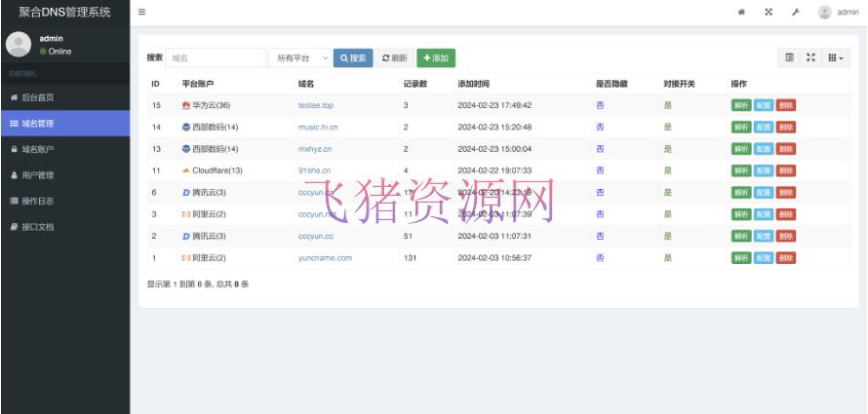Screen dimensions: 868x414
Task: Open the 所有平台 platform dropdown
Action: click(299, 58)
